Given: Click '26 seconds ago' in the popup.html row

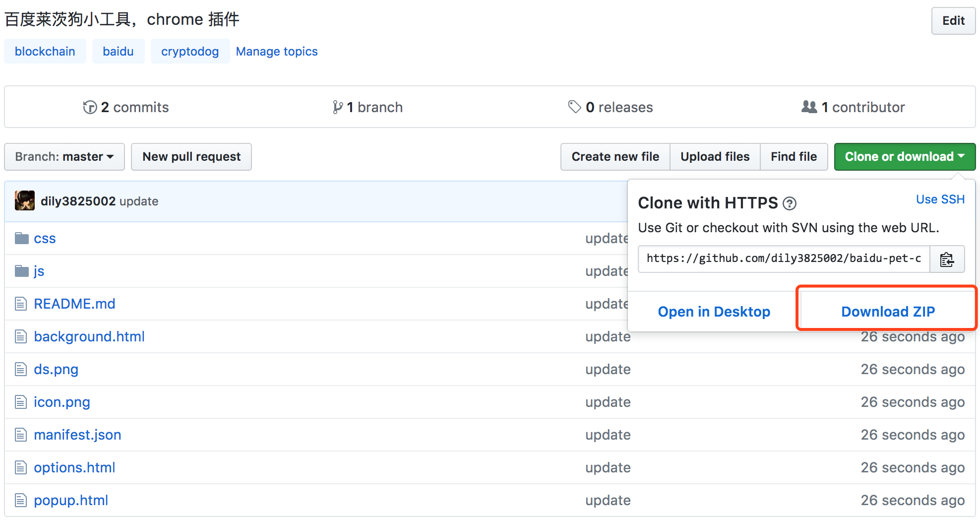Looking at the screenshot, I should coord(913,501).
